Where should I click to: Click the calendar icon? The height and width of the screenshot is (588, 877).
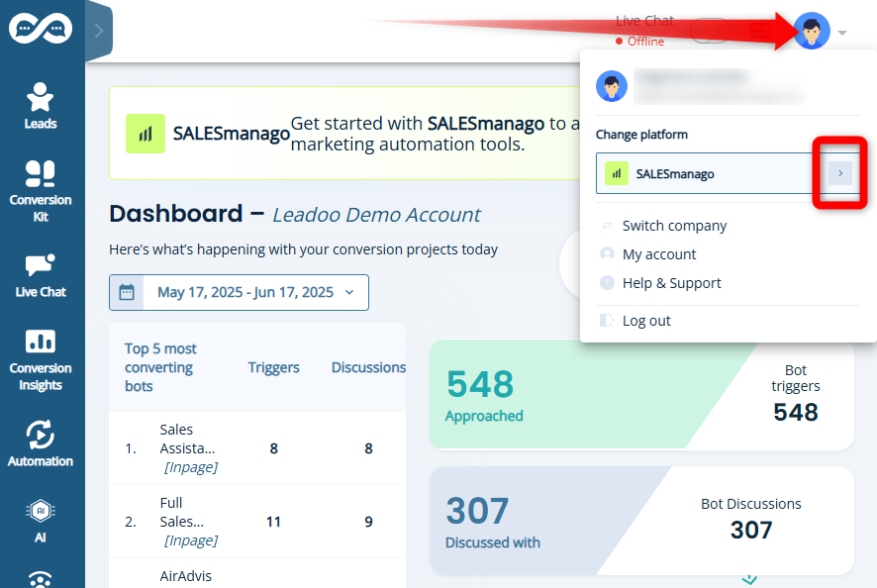pyautogui.click(x=127, y=292)
